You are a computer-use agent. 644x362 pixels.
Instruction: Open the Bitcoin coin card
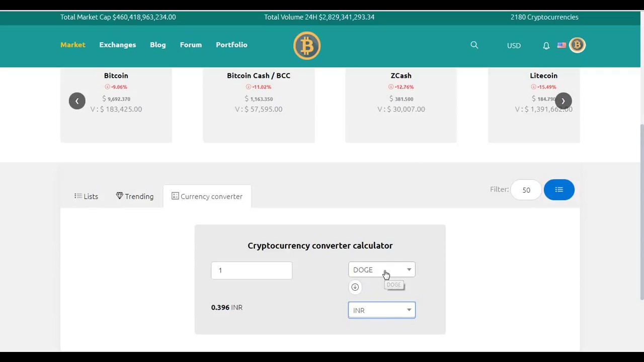pyautogui.click(x=116, y=105)
